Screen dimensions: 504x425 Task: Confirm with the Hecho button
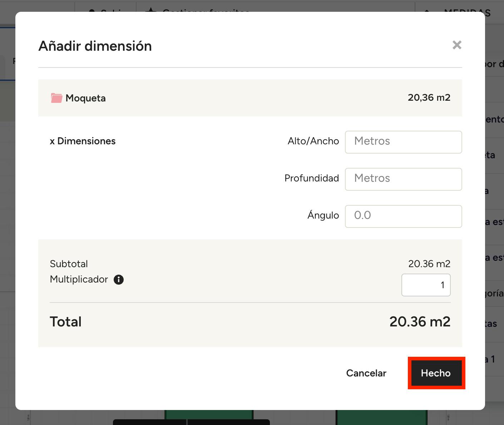pyautogui.click(x=436, y=373)
